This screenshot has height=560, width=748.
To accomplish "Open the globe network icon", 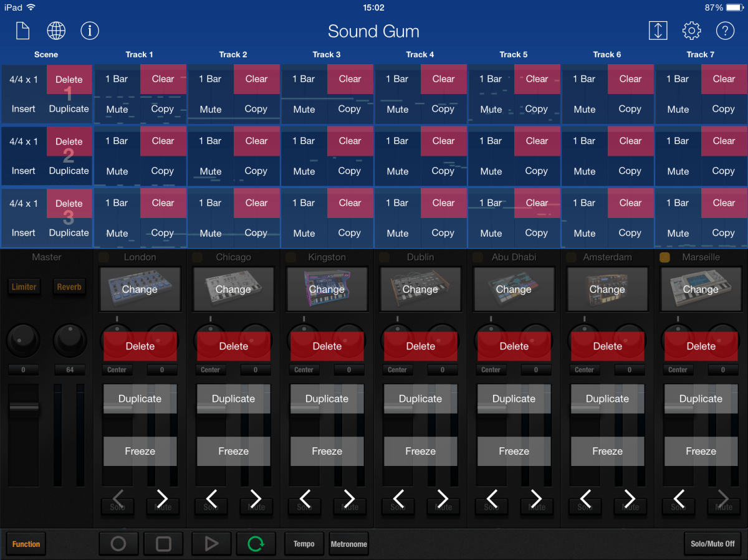I will pos(56,31).
